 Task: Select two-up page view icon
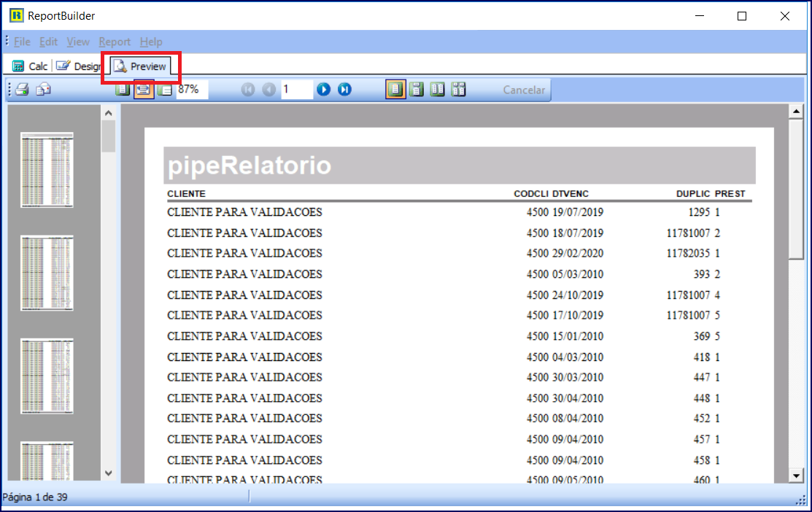pos(438,90)
